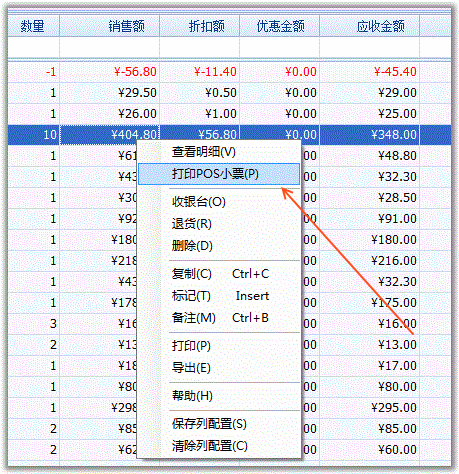The image size is (459, 474).
Task: Click the 折扣额 column header
Action: [199, 26]
